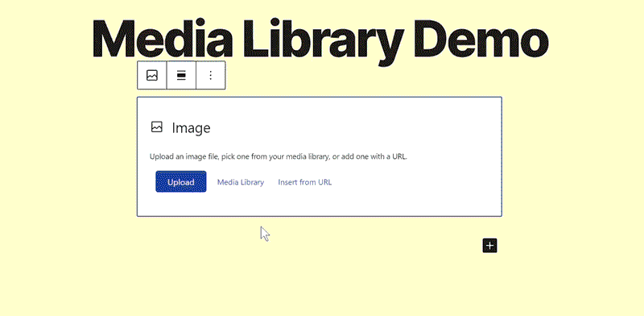Viewport: 644px width, 316px height.
Task: Click the Image block type icon in toolbar
Action: (x=152, y=75)
